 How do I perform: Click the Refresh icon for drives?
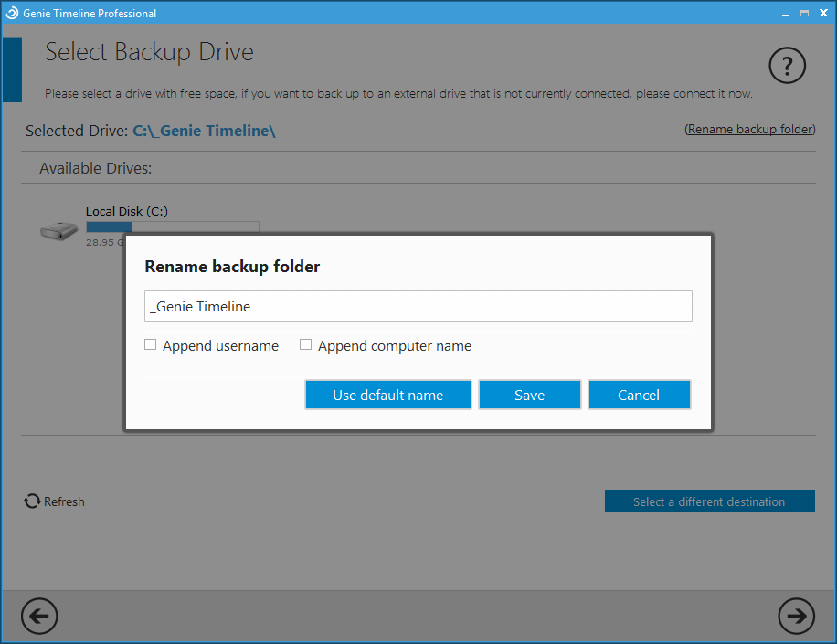coord(32,501)
